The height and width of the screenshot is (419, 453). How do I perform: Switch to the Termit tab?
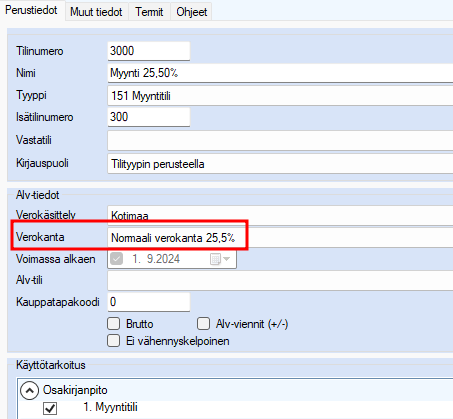coord(149,12)
